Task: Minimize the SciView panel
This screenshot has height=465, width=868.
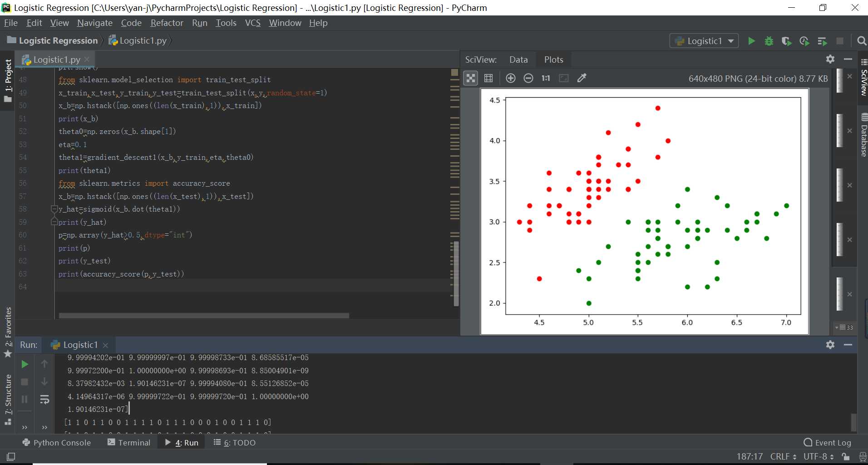Action: (848, 59)
